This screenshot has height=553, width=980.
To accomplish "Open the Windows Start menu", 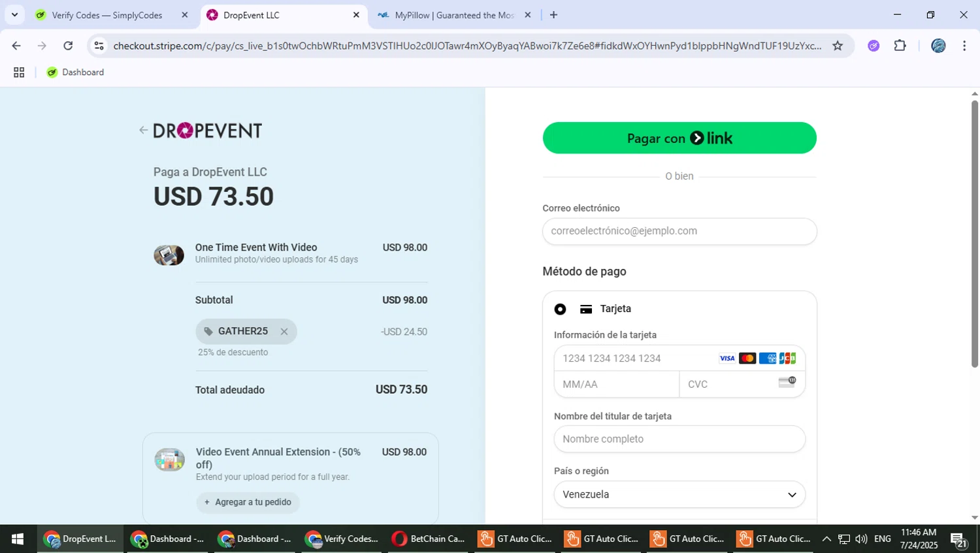I will pyautogui.click(x=18, y=539).
